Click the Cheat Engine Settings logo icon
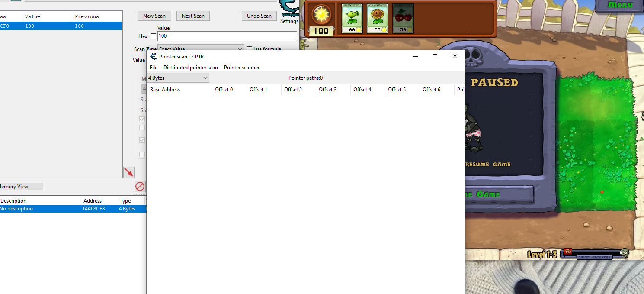The width and height of the screenshot is (644, 294). point(289,9)
